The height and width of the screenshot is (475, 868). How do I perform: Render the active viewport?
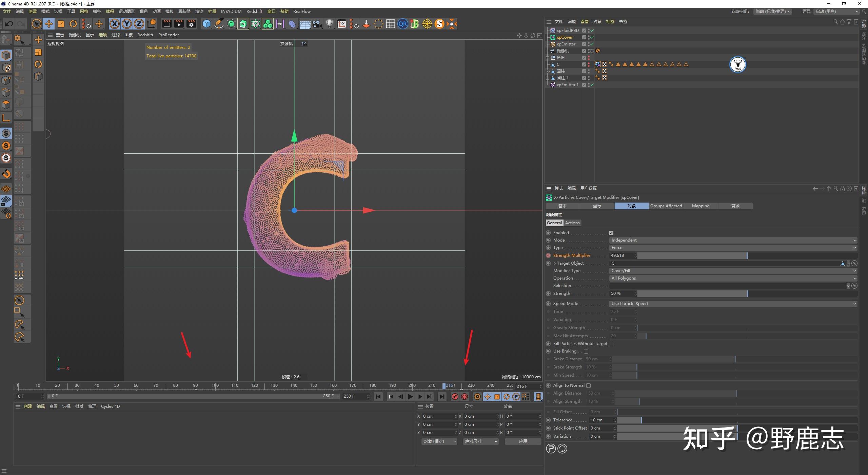point(166,24)
